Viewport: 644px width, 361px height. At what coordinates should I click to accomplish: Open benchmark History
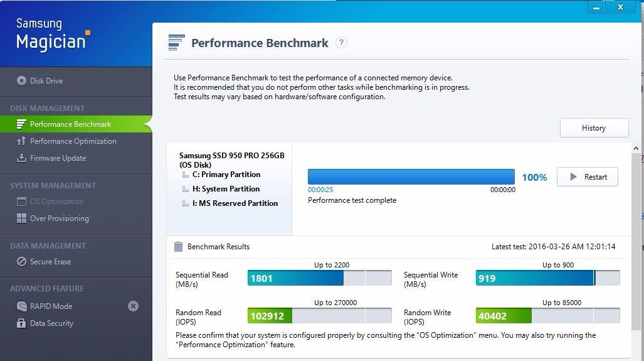coord(594,128)
